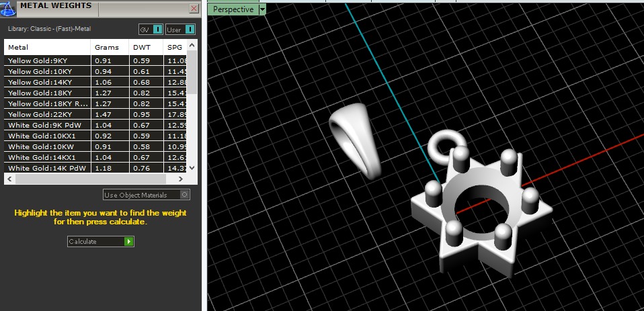Click green arrow on Calculate button

click(x=129, y=241)
